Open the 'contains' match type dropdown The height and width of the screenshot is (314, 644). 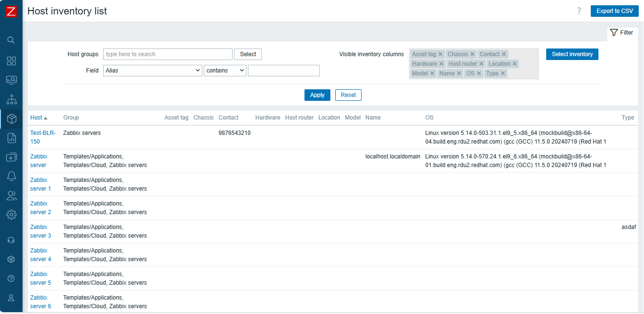point(225,71)
